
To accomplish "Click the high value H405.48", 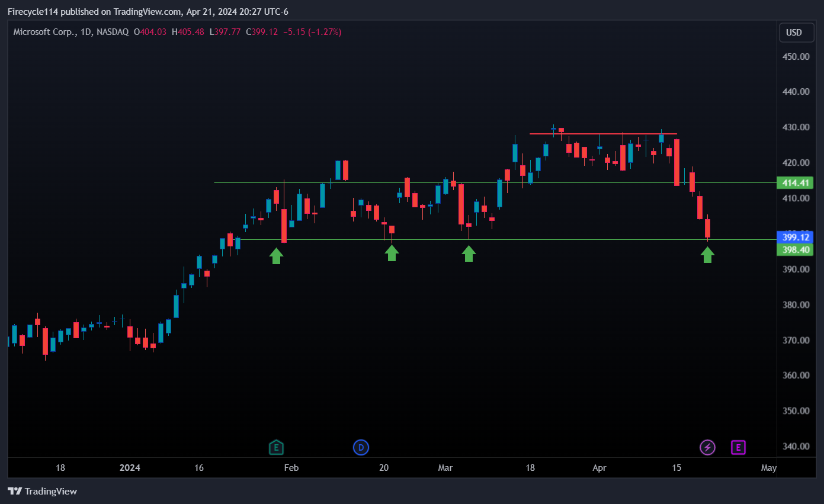I will click(188, 32).
